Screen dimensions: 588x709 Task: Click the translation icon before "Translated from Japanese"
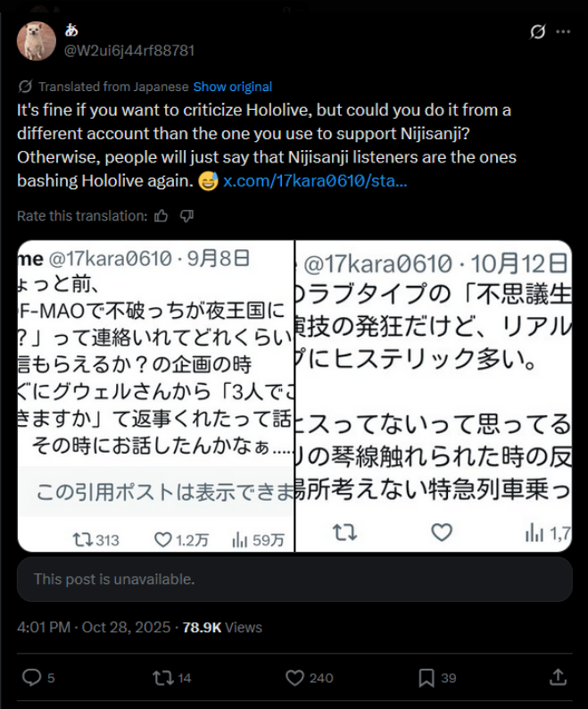25,87
